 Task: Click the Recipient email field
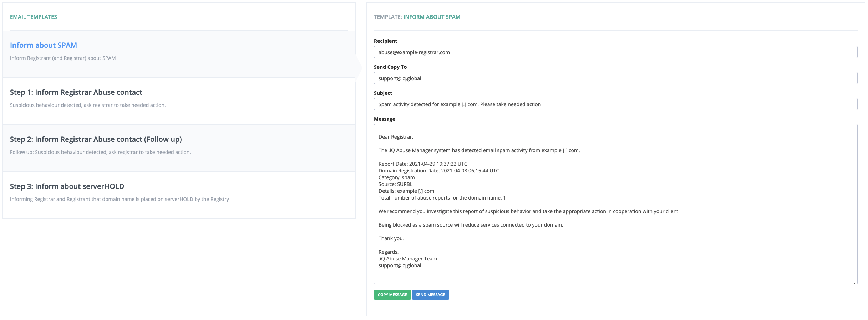615,52
